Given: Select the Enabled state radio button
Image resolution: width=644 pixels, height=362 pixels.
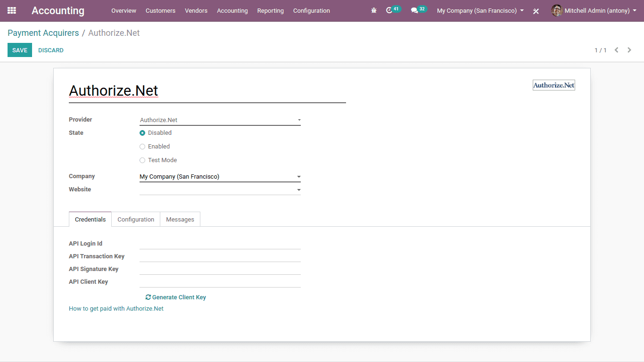Looking at the screenshot, I should pos(142,147).
